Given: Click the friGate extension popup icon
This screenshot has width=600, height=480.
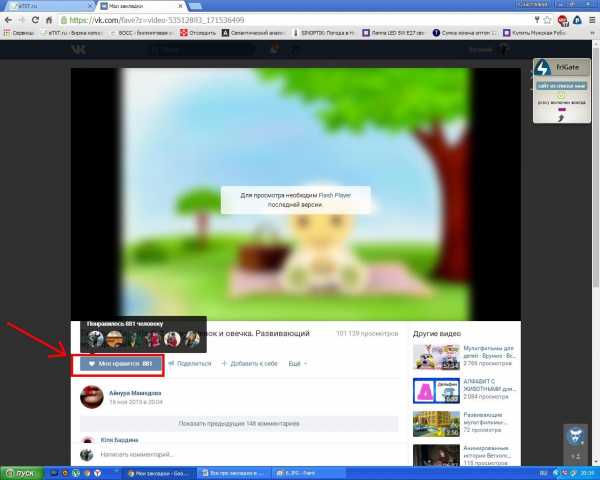Looking at the screenshot, I should [x=542, y=68].
